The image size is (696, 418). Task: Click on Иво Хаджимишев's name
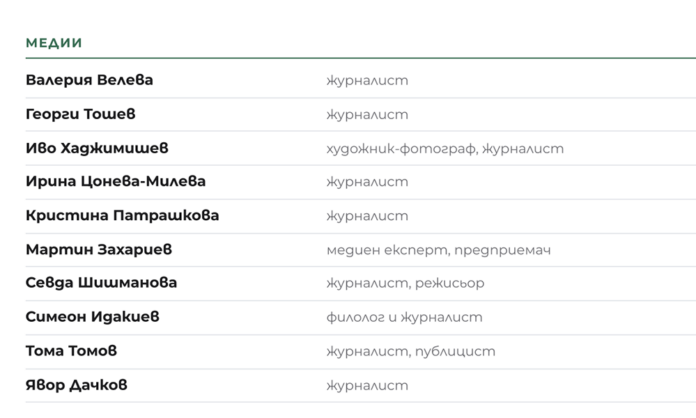(x=97, y=148)
